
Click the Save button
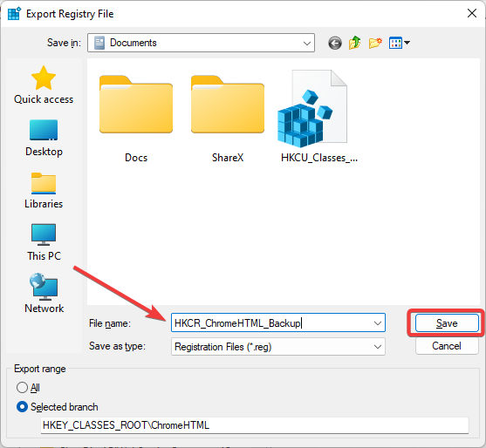tap(447, 323)
